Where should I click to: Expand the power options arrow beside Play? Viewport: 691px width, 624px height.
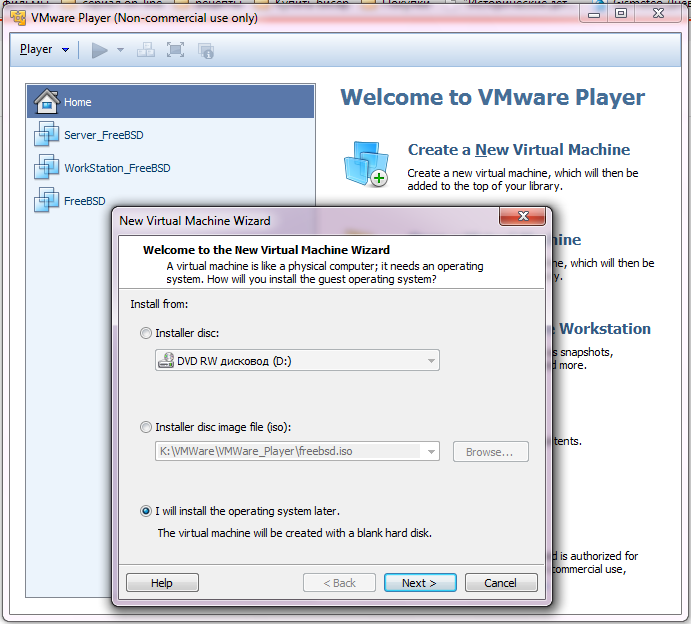pyautogui.click(x=120, y=50)
